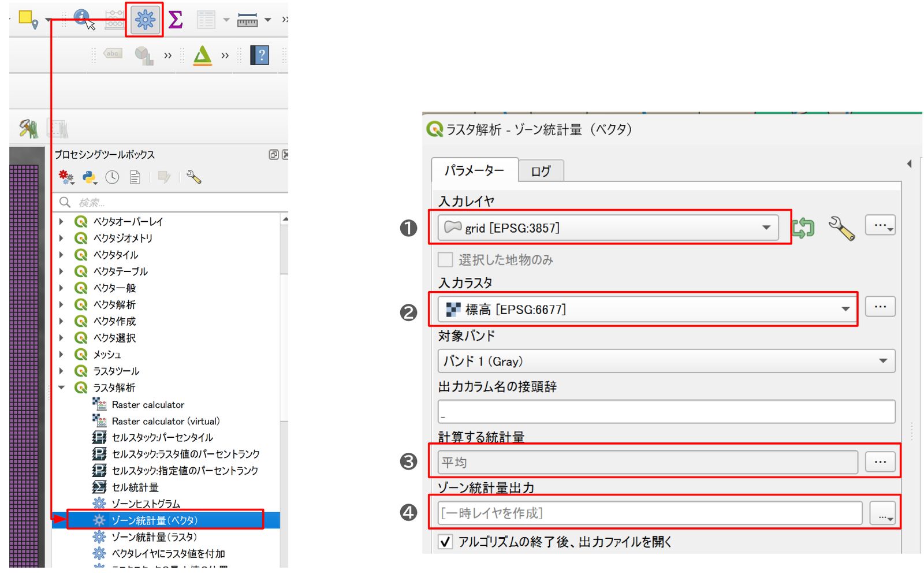Collapse the ラスタ解析 group
Viewport: 924px width, 581px height.
(61, 388)
